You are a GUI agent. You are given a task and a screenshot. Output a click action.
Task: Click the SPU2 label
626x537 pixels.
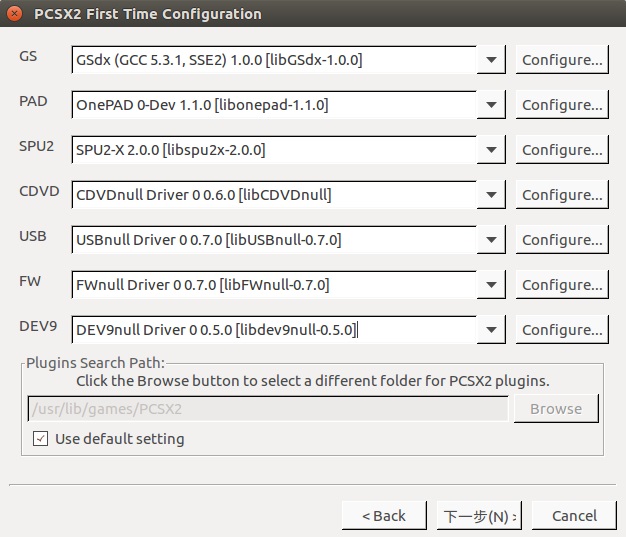(36, 146)
